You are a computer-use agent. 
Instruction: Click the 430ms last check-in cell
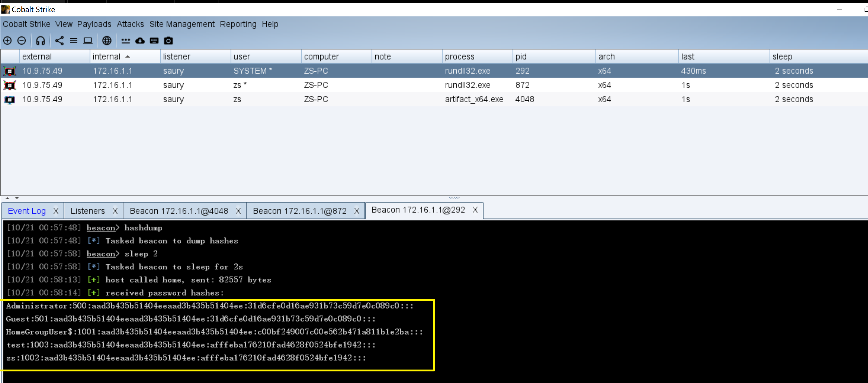click(724, 71)
